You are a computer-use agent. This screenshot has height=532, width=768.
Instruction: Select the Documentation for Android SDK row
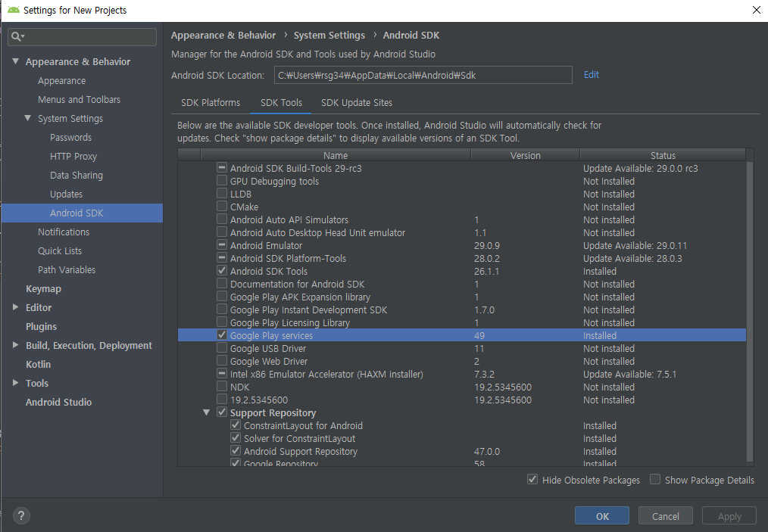pos(462,284)
